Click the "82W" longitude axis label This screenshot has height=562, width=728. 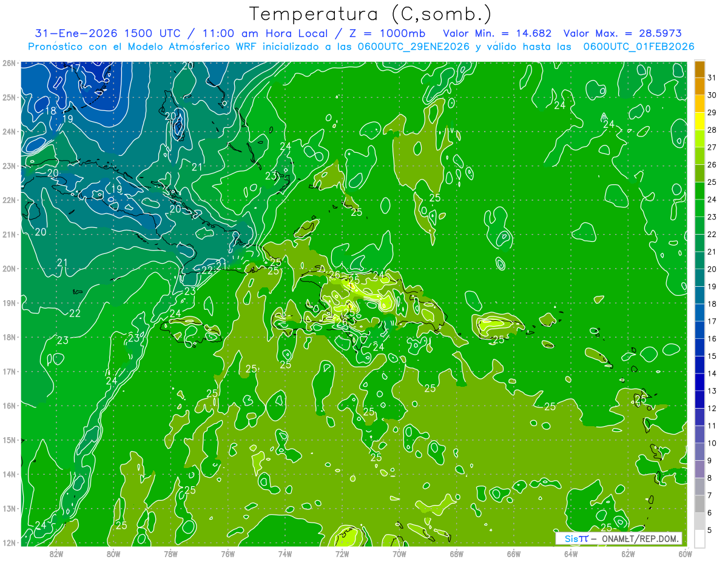tap(56, 554)
